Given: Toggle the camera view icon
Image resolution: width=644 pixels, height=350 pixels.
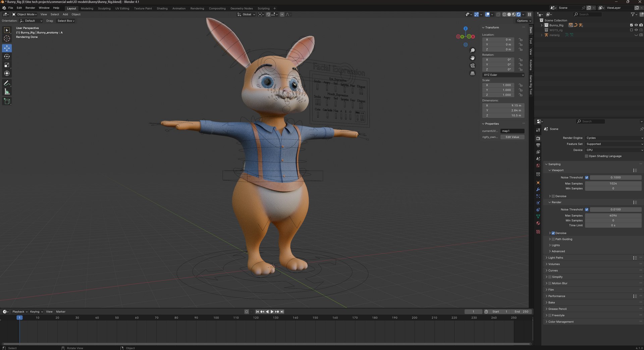Looking at the screenshot, I should (x=473, y=65).
